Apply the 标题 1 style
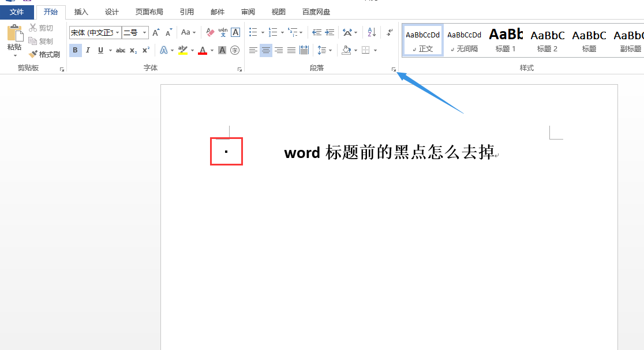This screenshot has width=644, height=350. click(x=506, y=40)
